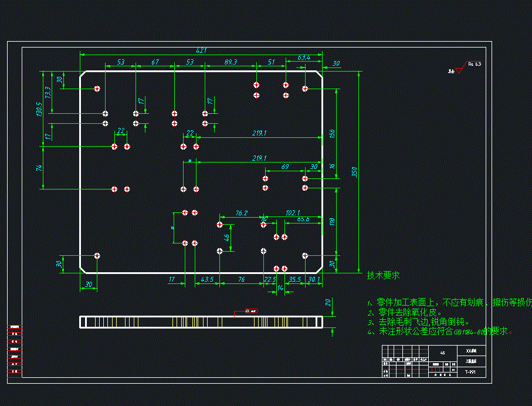Pick the 22.5 dimension value

[x=270, y=279]
